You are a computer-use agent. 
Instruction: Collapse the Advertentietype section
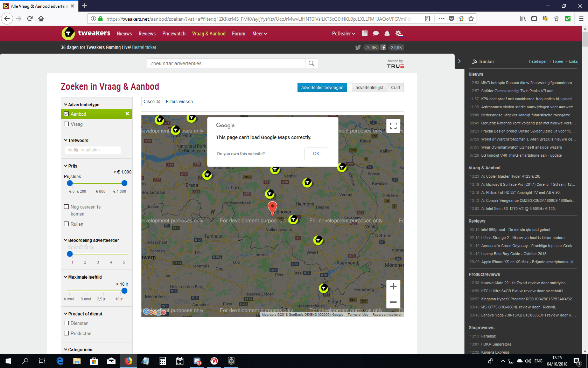click(82, 105)
